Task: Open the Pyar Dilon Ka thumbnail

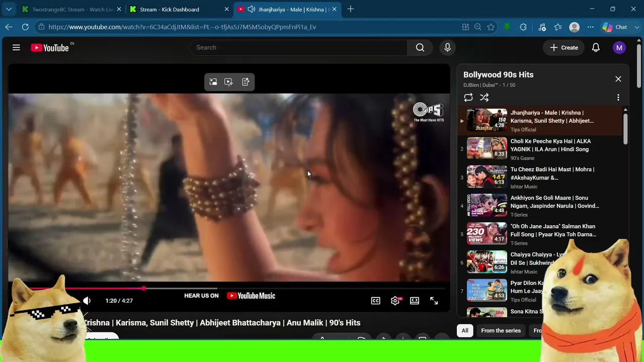Action: (487, 290)
